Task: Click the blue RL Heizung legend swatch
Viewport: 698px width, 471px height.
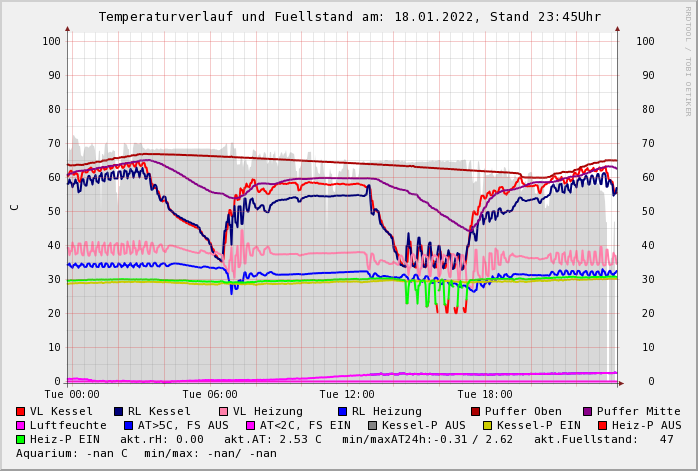Action: tap(342, 411)
